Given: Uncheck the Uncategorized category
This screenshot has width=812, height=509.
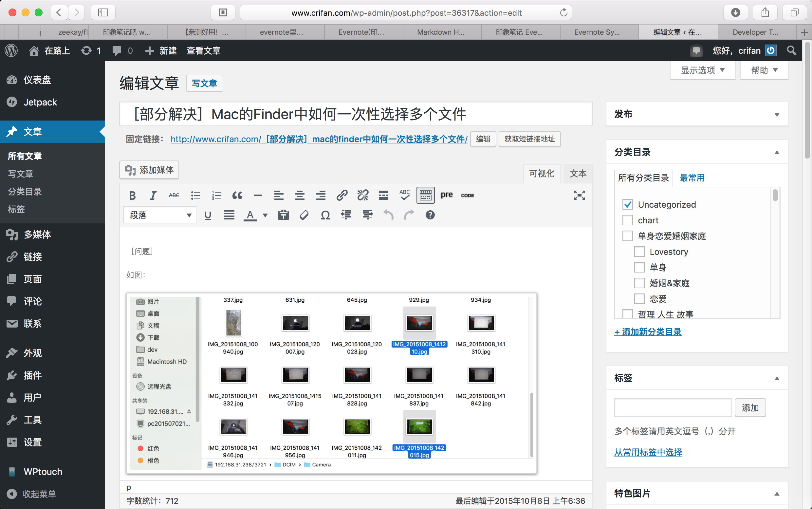Looking at the screenshot, I should 628,204.
